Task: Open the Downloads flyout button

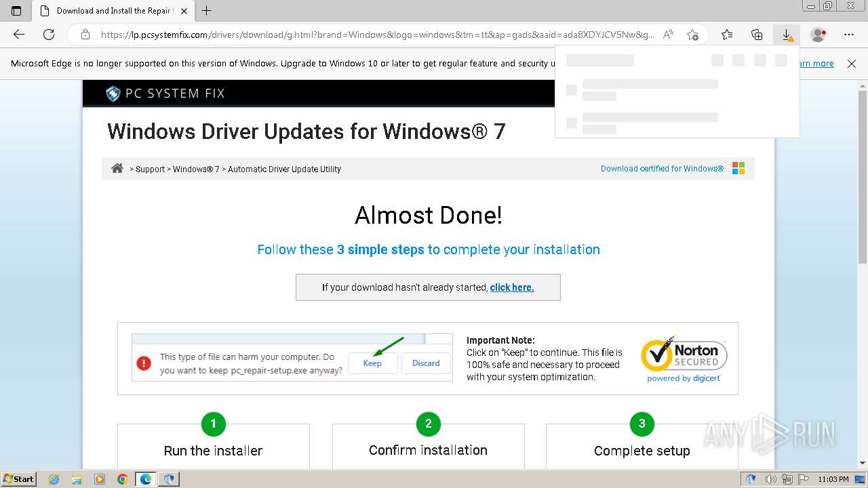Action: coord(787,35)
